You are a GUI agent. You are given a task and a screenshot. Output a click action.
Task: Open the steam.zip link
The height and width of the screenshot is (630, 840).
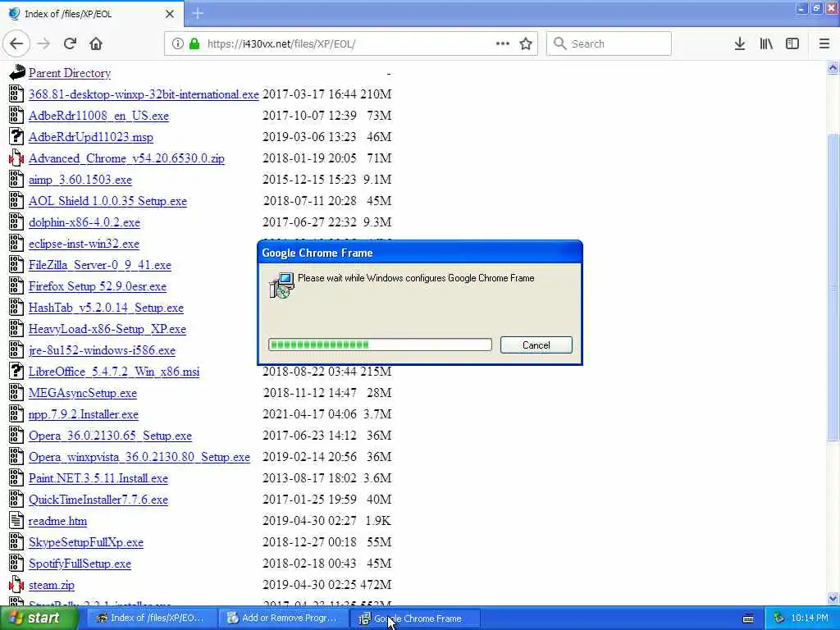pyautogui.click(x=52, y=585)
